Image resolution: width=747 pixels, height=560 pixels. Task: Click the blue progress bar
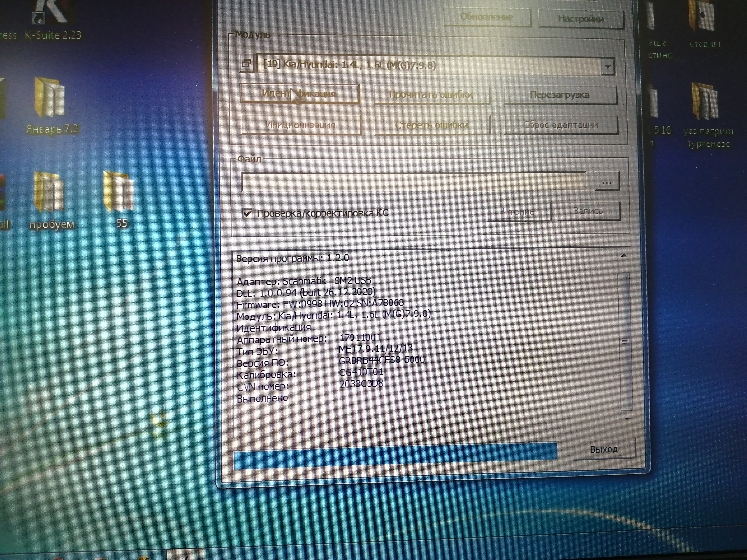pos(395,456)
